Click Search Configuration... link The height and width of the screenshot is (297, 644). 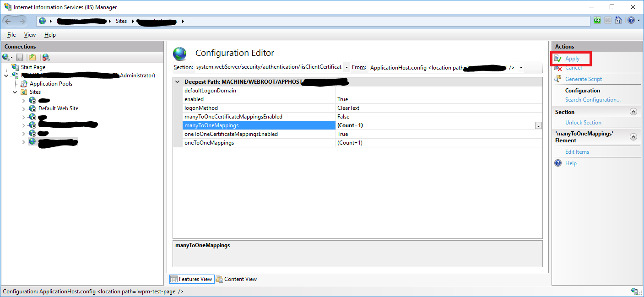(593, 100)
